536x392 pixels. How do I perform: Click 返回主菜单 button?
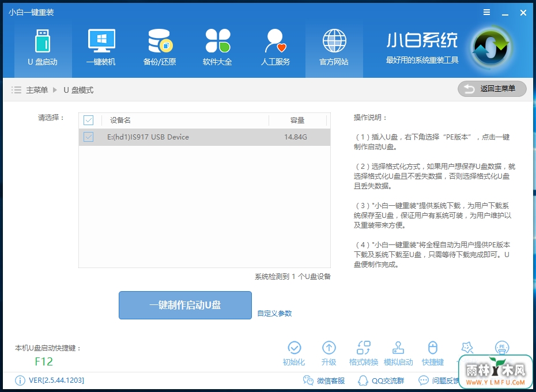pos(492,89)
